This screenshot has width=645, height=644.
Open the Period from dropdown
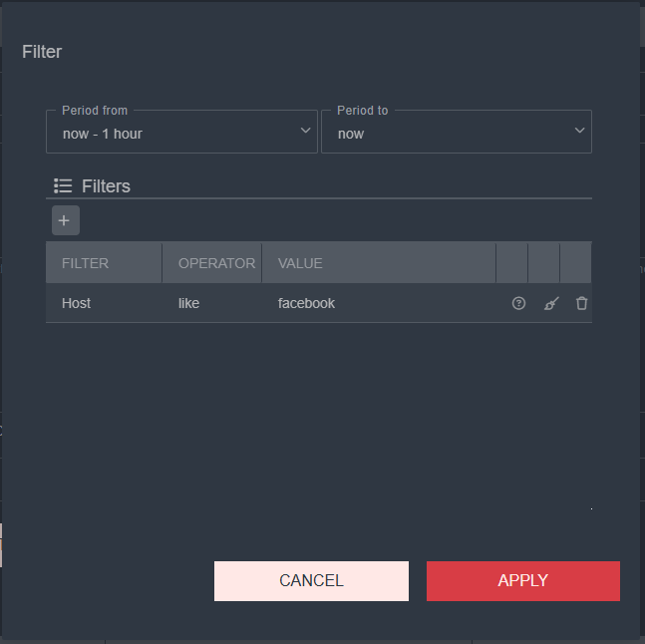pyautogui.click(x=181, y=133)
